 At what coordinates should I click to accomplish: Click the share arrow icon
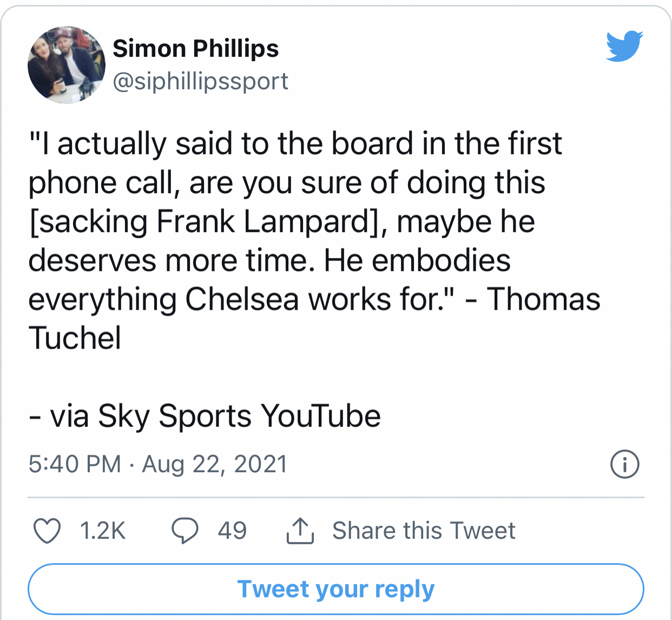click(300, 531)
